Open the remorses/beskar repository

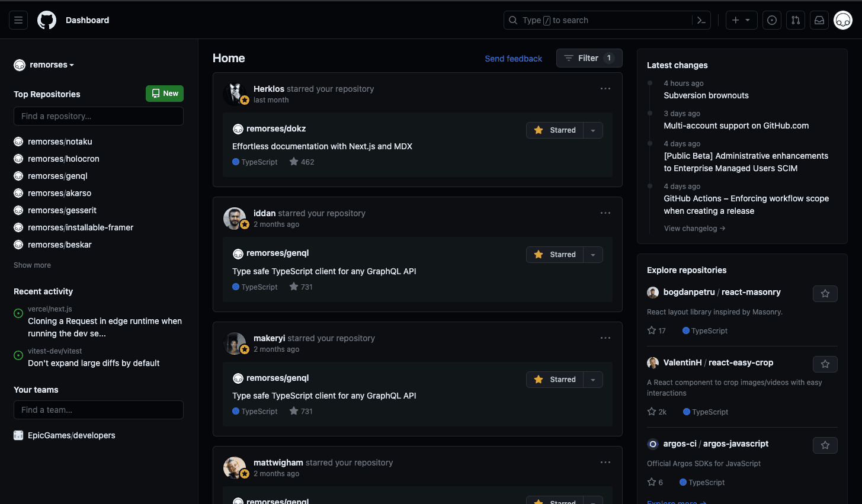click(60, 245)
